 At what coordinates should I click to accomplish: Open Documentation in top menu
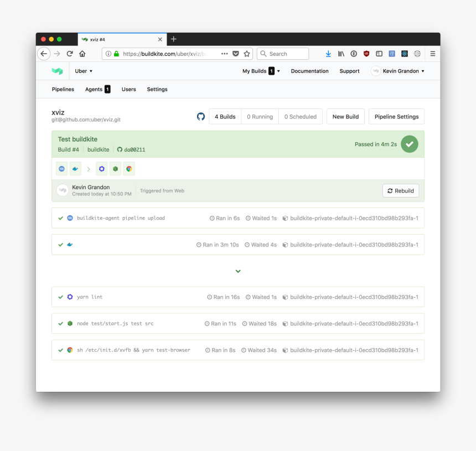(x=309, y=71)
